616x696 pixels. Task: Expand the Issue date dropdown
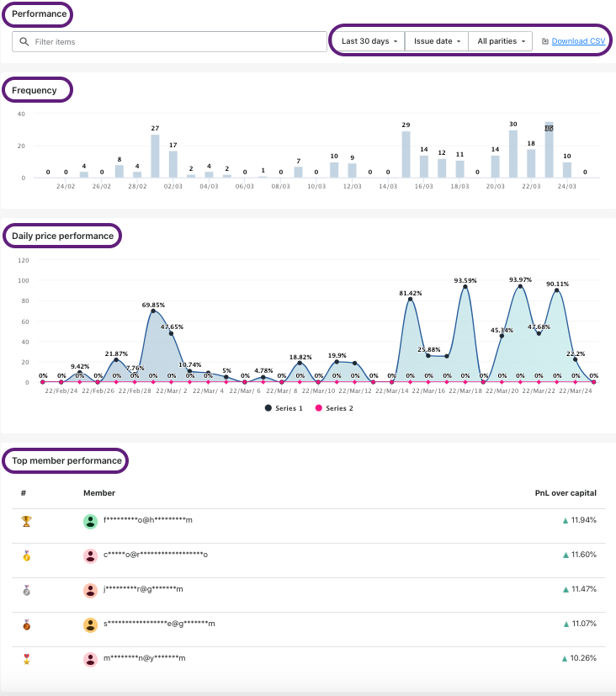pos(437,41)
